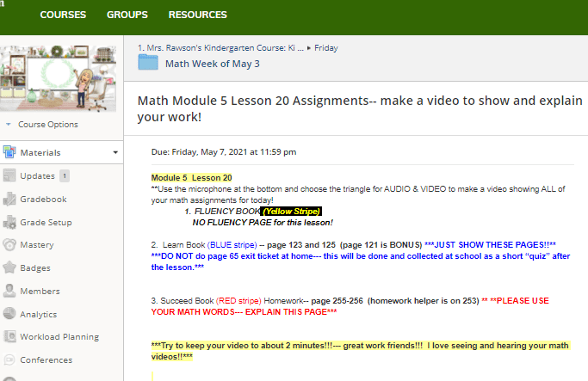The height and width of the screenshot is (381, 588).
Task: Click the course banner image thumbnail
Action: pyautogui.click(x=59, y=78)
